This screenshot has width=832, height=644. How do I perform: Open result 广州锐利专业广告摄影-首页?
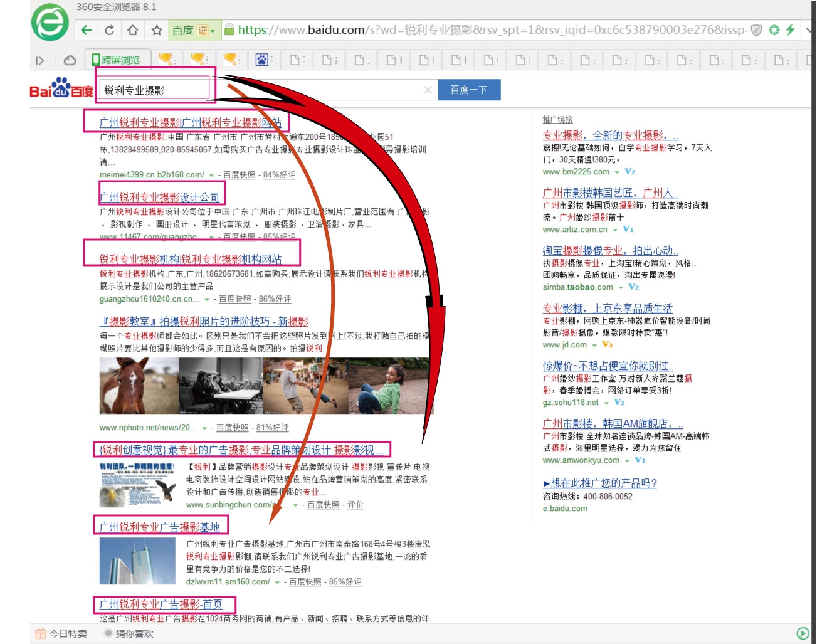[x=161, y=604]
